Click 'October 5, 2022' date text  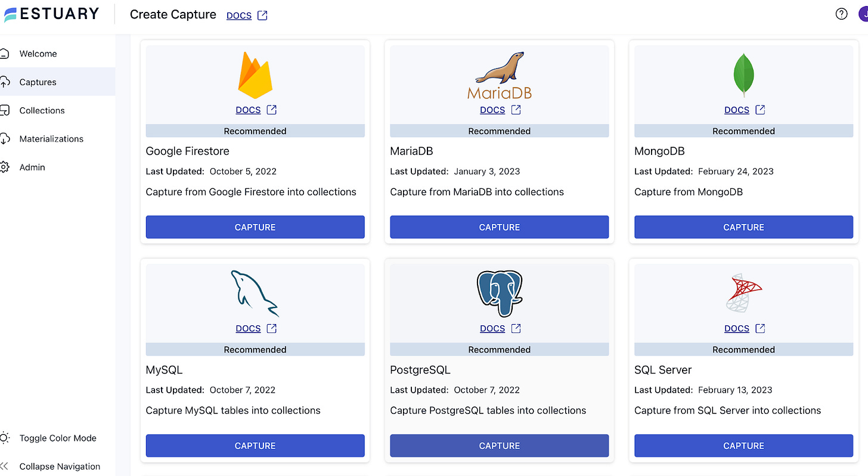point(243,172)
